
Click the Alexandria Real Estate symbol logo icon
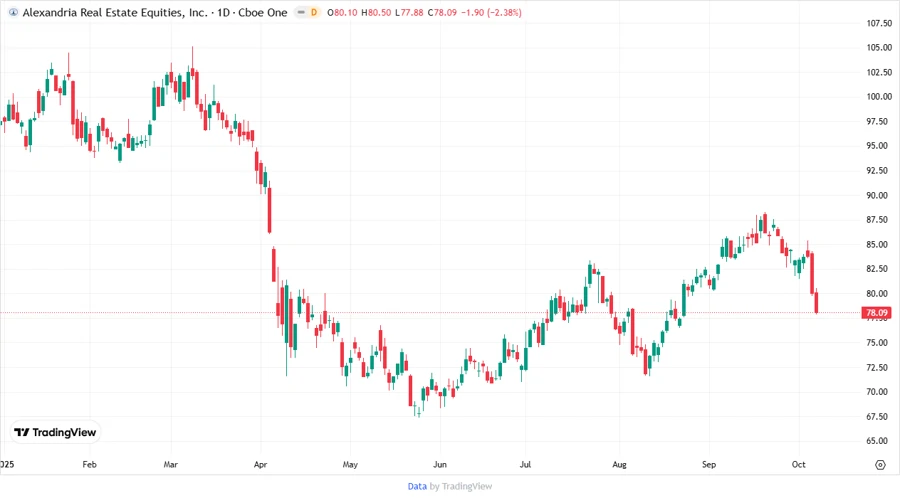pos(9,13)
